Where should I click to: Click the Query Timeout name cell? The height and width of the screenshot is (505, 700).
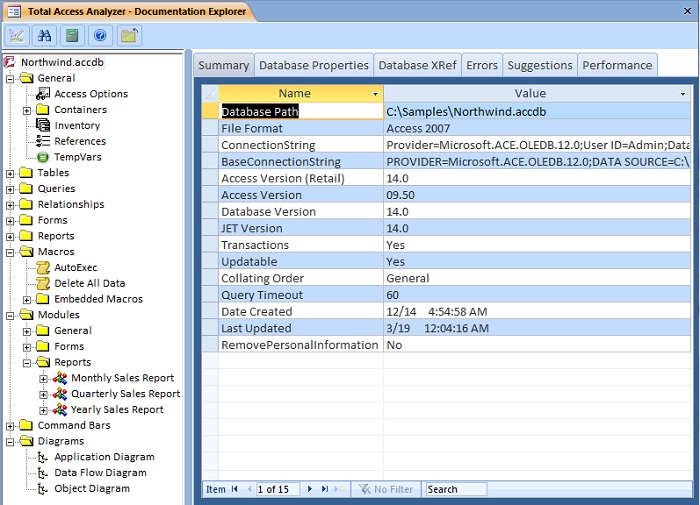pyautogui.click(x=301, y=295)
